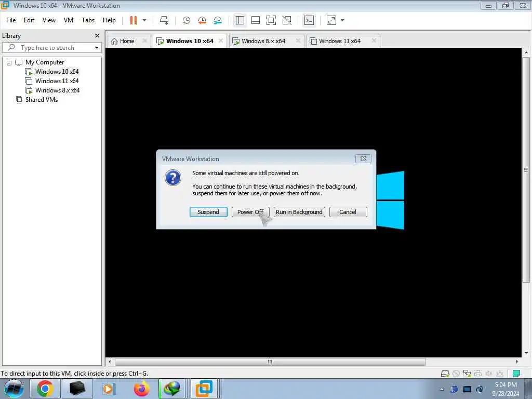Collapse the My Computer tree node
This screenshot has height=399, width=532.
pos(9,63)
